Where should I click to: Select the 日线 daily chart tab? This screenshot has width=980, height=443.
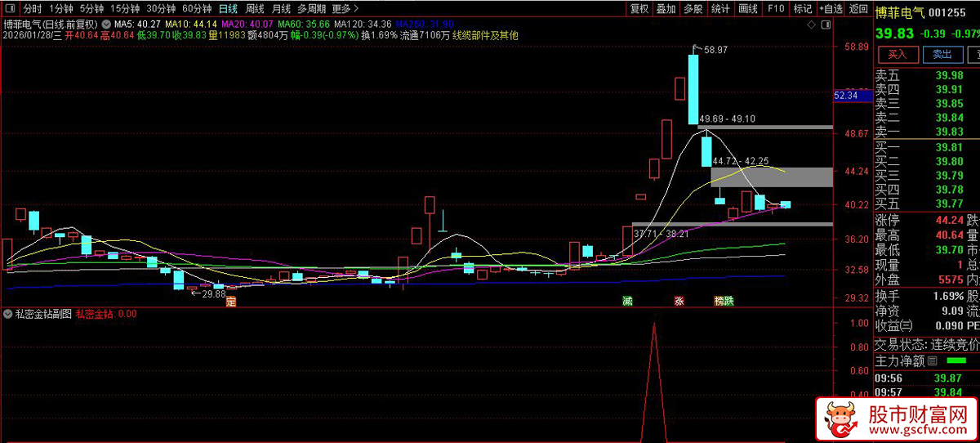coord(228,9)
